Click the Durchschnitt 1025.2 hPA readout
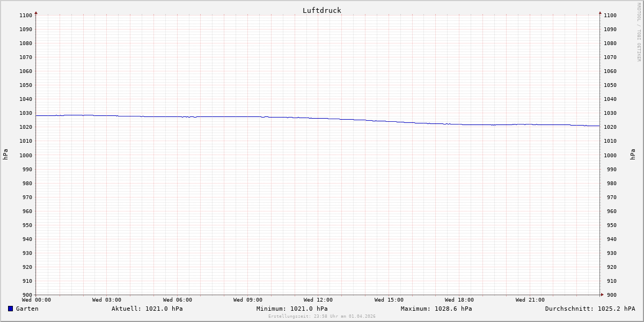This screenshot has height=322, width=644. (590, 309)
